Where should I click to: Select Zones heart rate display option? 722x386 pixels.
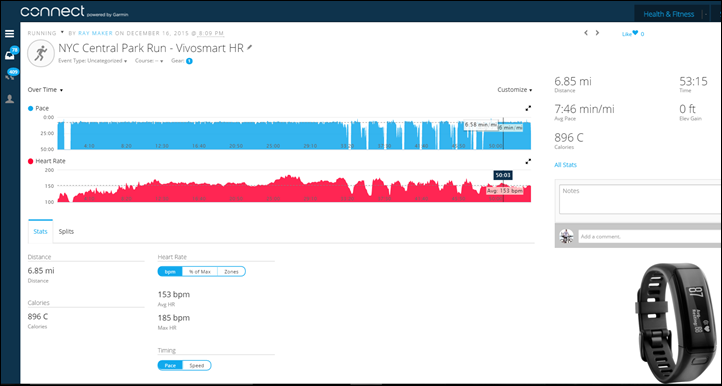(x=231, y=272)
